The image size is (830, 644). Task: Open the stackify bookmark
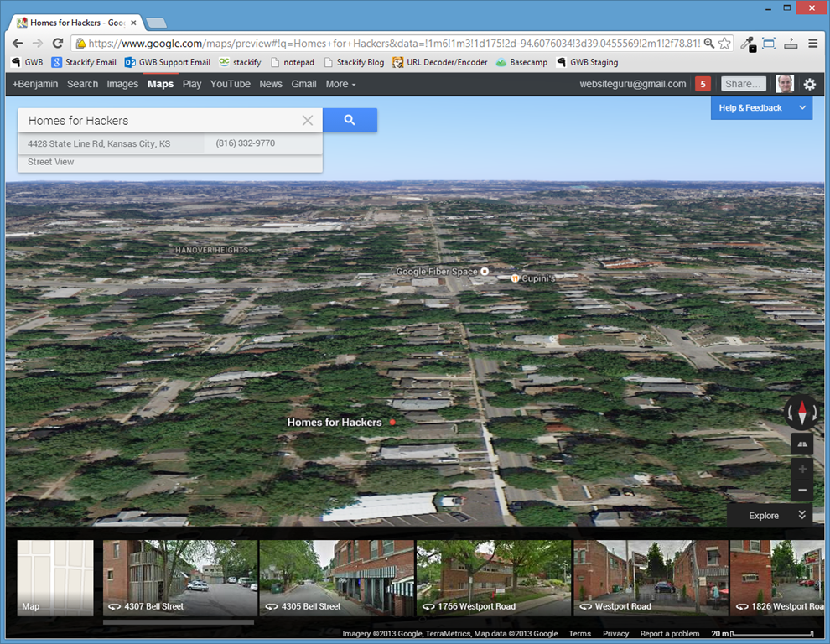pyautogui.click(x=241, y=63)
